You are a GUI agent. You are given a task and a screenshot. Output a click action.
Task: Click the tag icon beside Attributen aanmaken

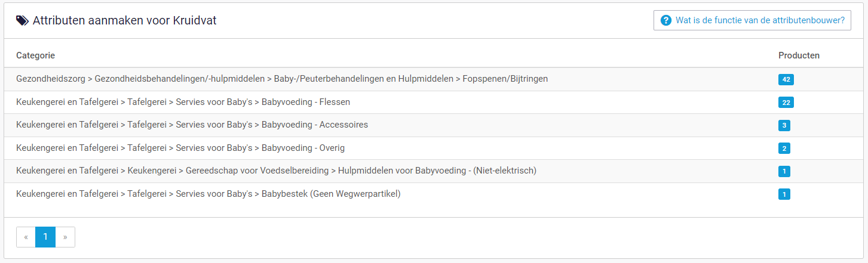(22, 20)
